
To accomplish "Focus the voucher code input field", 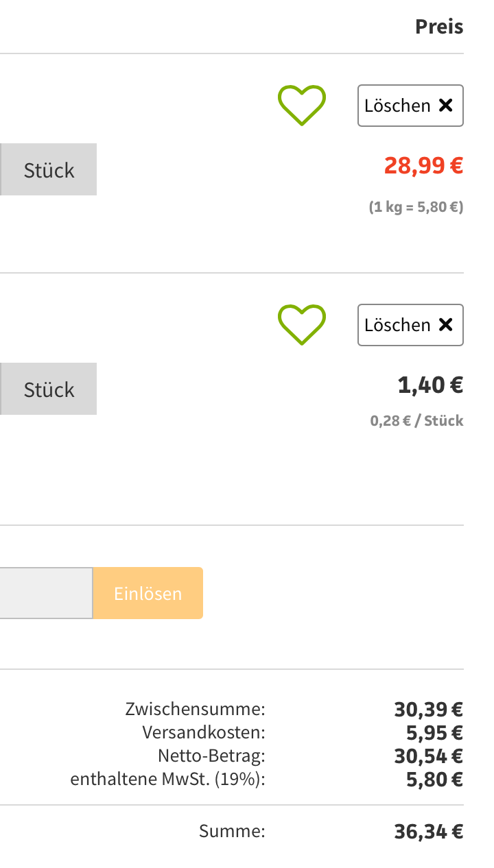I will click(45, 593).
